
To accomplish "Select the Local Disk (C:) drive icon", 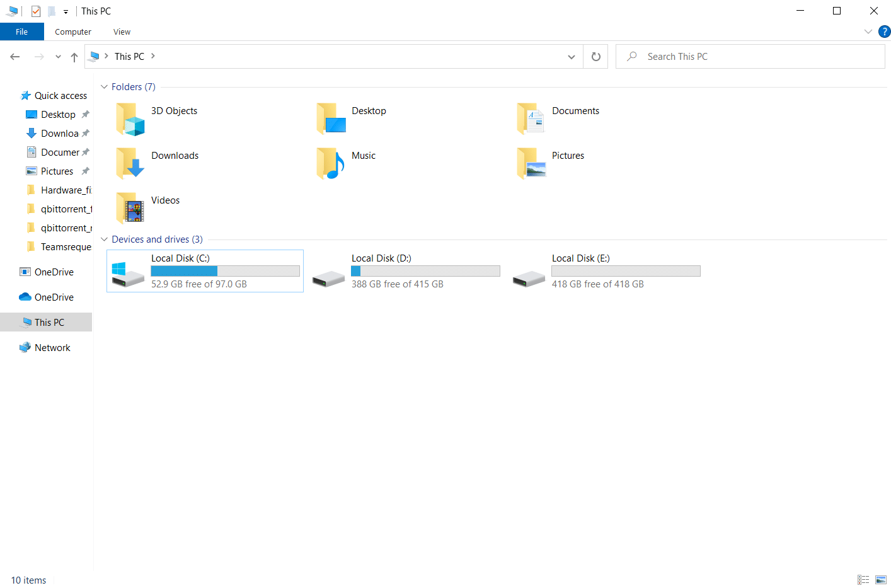I will coord(128,275).
